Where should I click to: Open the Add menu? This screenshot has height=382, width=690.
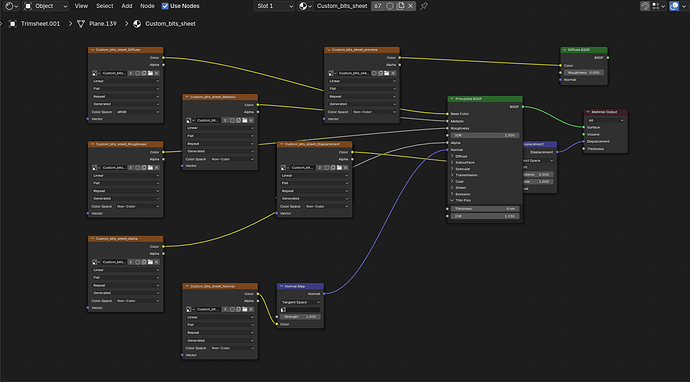coord(127,6)
